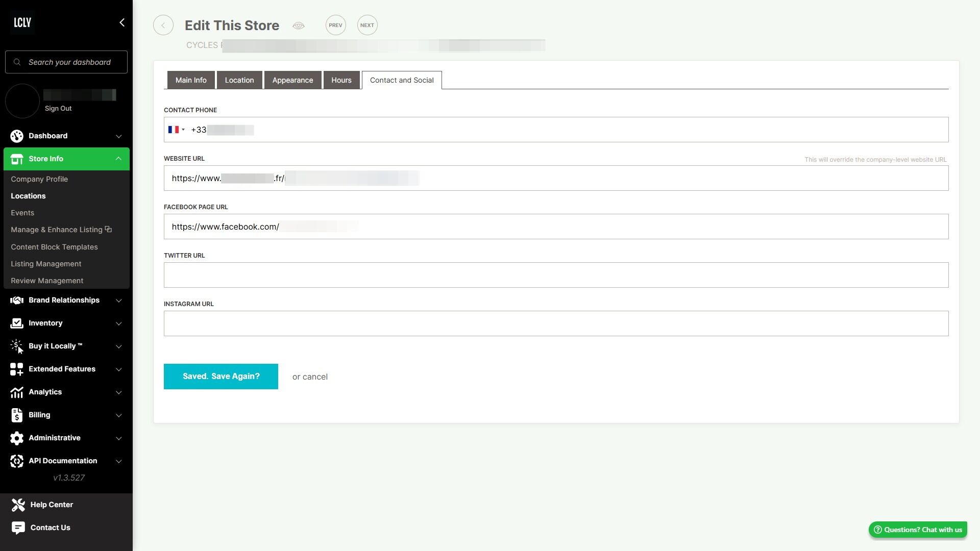The width and height of the screenshot is (980, 551).
Task: Click the store preview eye icon
Action: (299, 26)
